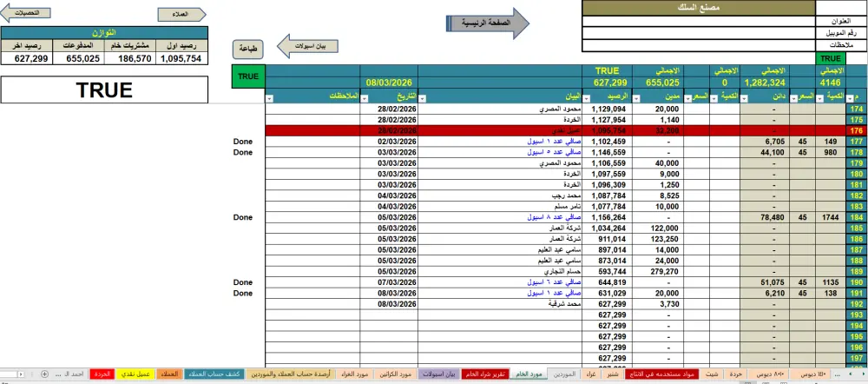The width and height of the screenshot is (868, 384).
Task: Open the مدين column filter dropdown
Action: [x=637, y=99]
